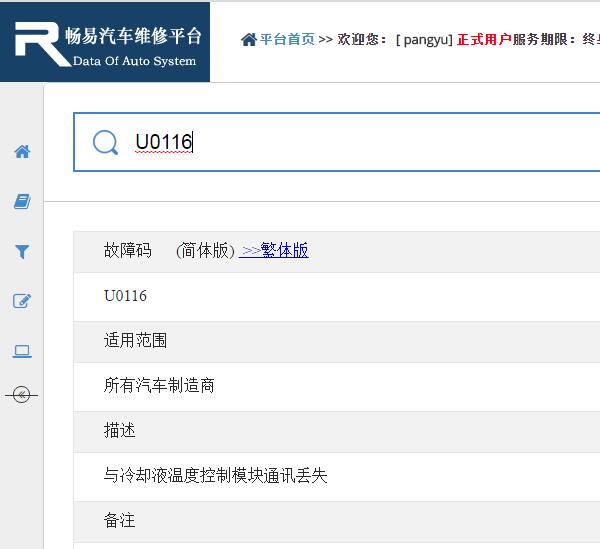Click the 畅易汽车维修平台 logo
Image resolution: width=600 pixels, height=549 pixels.
tap(105, 42)
